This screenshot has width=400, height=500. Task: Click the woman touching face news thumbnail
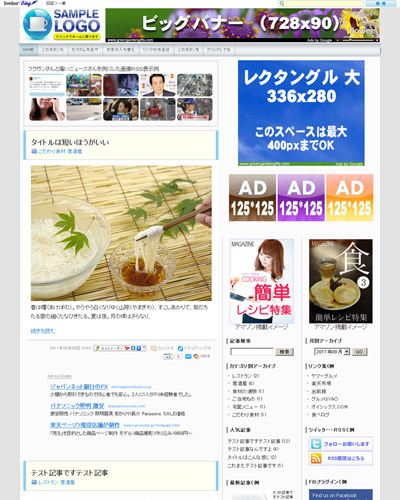tap(47, 109)
